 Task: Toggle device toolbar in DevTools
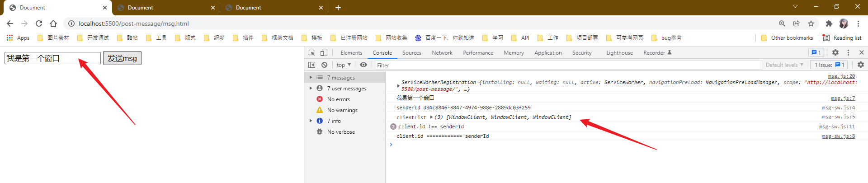click(324, 53)
